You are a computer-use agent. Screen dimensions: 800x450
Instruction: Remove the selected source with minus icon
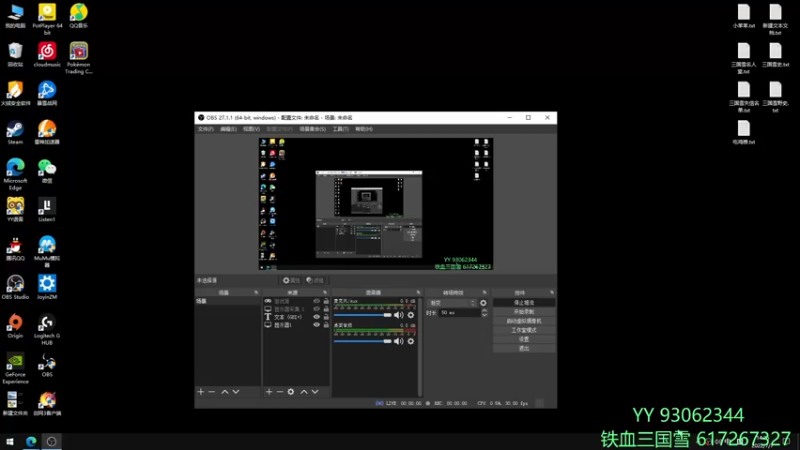tap(280, 392)
